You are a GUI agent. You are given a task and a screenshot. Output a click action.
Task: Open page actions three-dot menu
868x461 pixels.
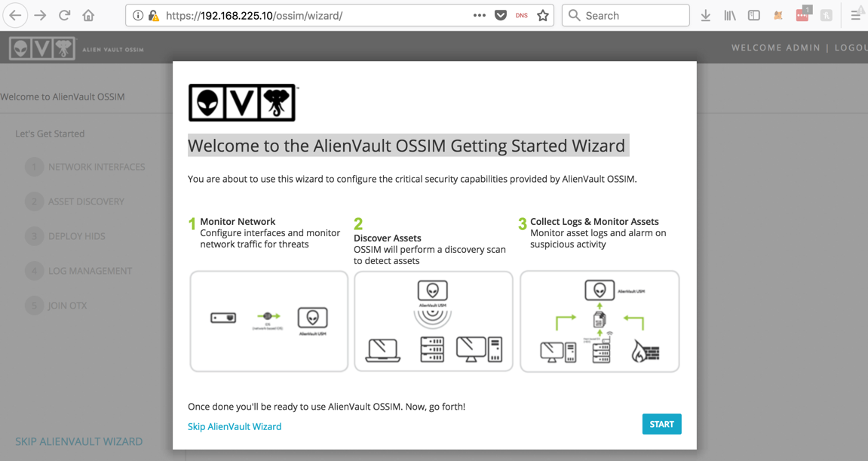(480, 16)
